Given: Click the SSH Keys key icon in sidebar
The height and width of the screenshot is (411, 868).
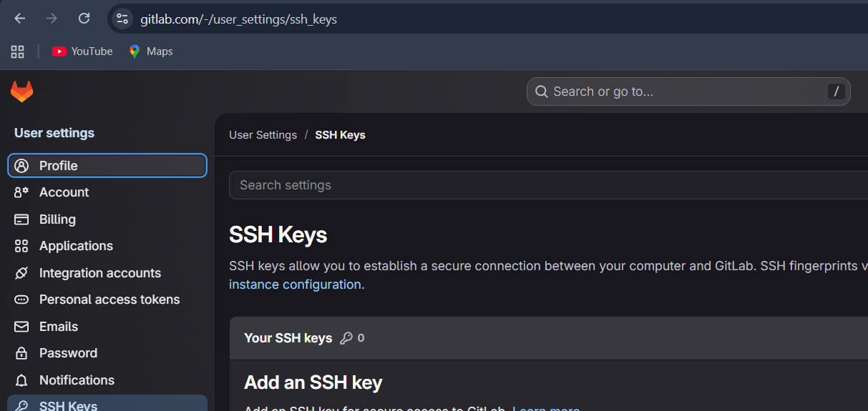Looking at the screenshot, I should coord(21,405).
